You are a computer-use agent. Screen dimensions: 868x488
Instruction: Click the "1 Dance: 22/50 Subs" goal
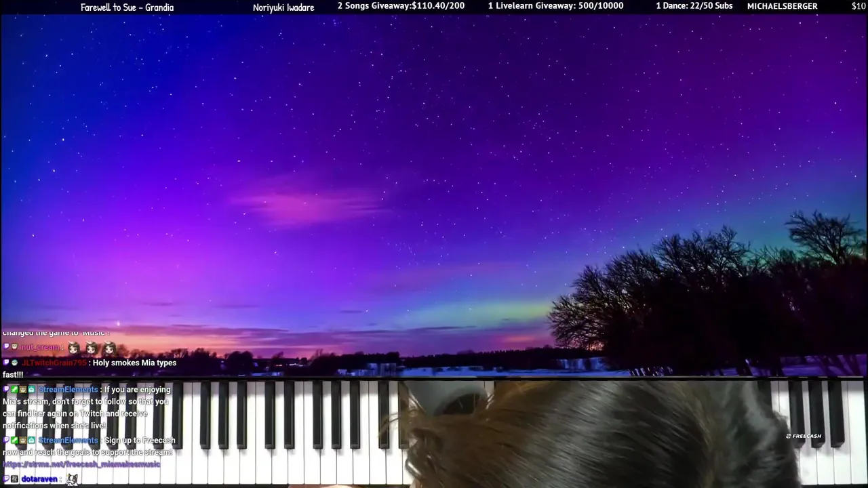[x=694, y=6]
